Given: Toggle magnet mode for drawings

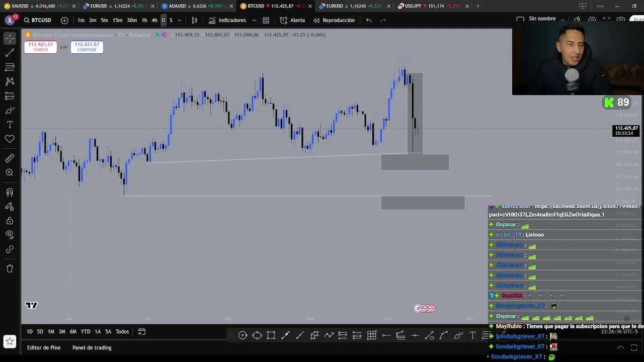Looking at the screenshot, I should (10, 192).
